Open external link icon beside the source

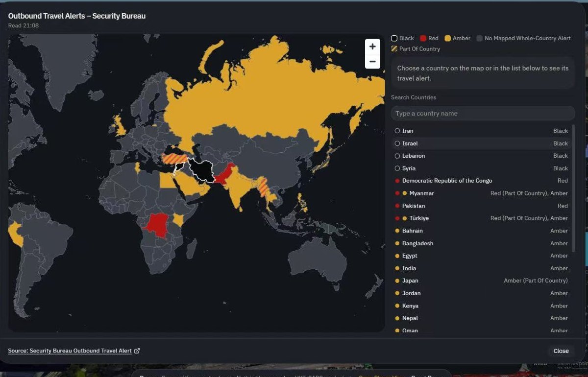click(137, 351)
